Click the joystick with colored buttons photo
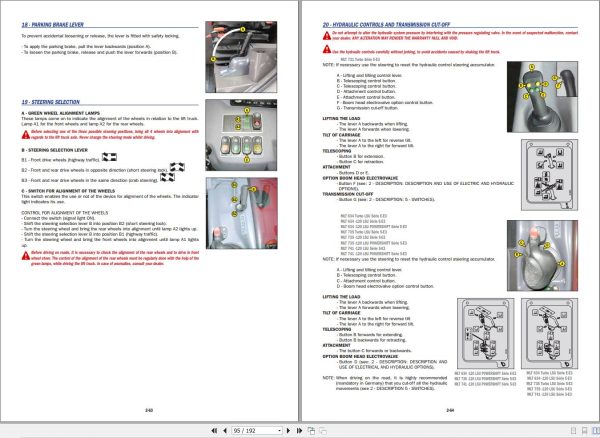600x438 pixels. (542, 97)
